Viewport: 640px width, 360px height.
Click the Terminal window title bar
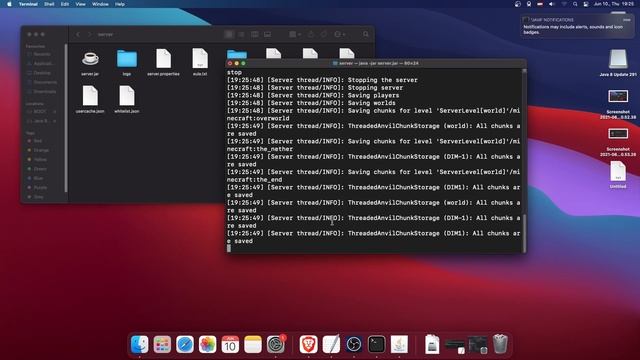pyautogui.click(x=376, y=63)
